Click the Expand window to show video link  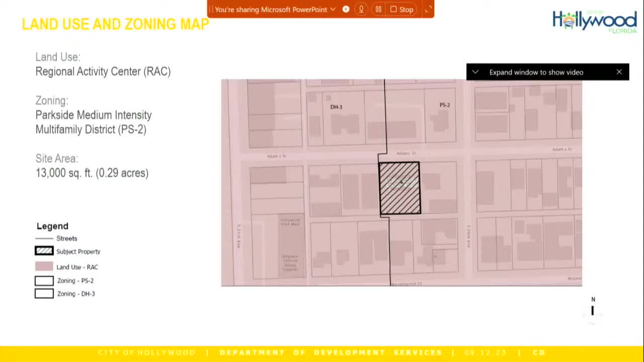point(535,72)
